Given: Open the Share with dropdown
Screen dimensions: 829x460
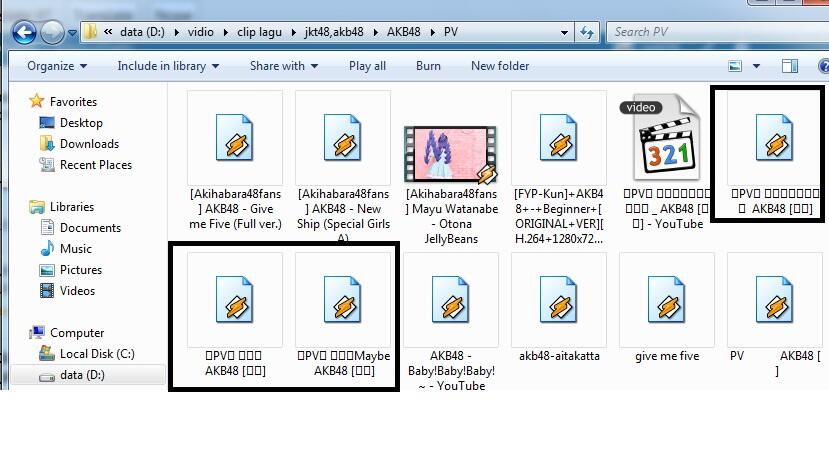Looking at the screenshot, I should coord(284,66).
